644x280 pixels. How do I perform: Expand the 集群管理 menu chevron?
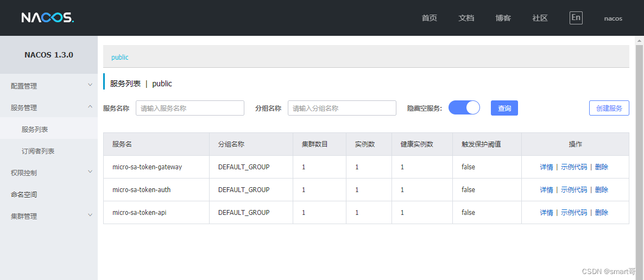coord(90,215)
